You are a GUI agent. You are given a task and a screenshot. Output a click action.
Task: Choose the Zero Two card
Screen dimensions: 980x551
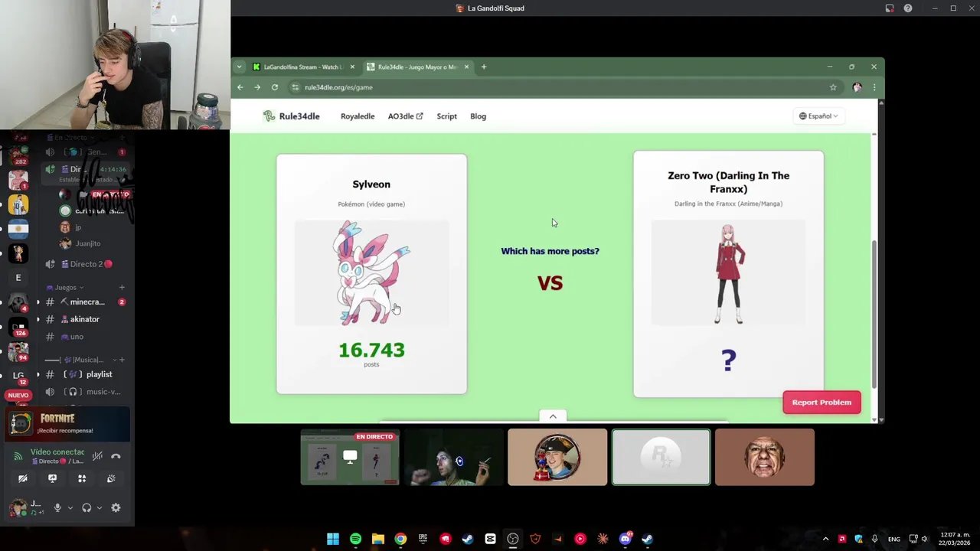[x=728, y=274]
